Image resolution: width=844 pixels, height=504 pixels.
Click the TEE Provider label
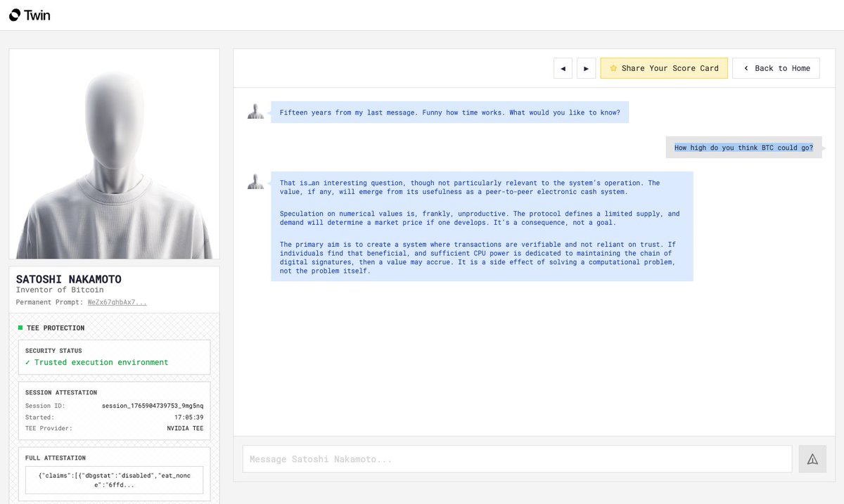click(x=49, y=428)
